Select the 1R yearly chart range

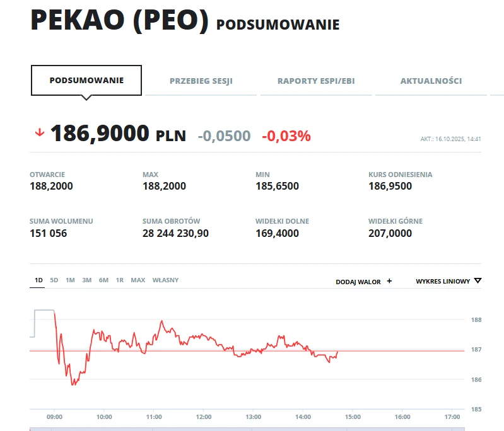[x=119, y=280]
